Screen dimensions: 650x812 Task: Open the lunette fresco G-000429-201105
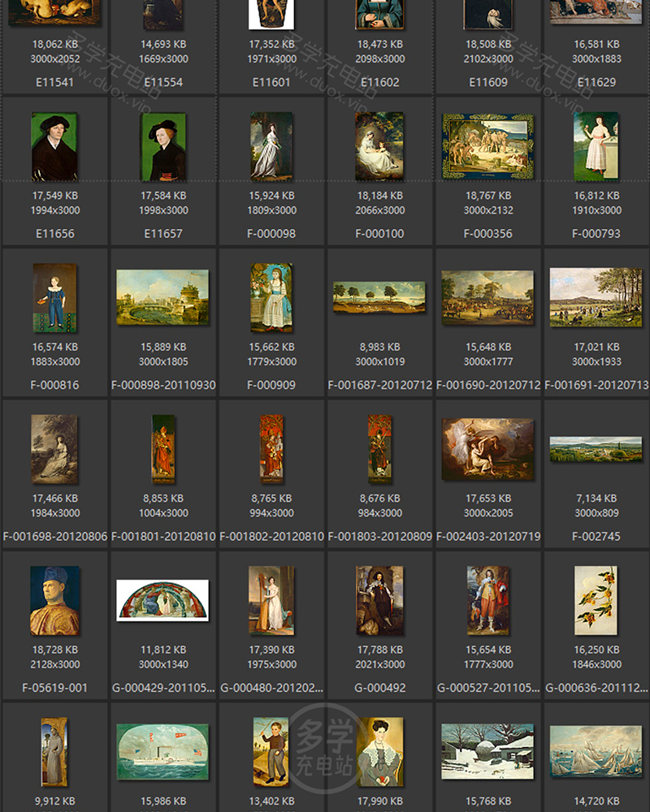click(x=162, y=601)
